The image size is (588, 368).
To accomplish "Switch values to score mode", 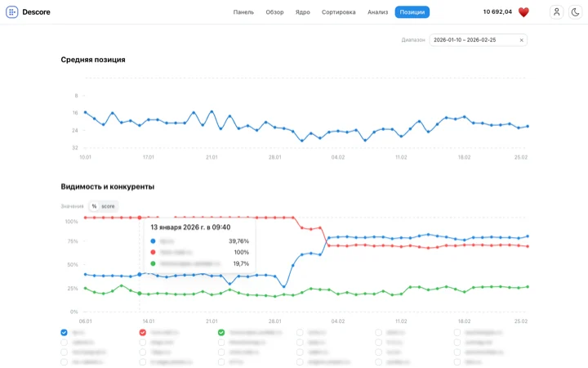I will [x=108, y=206].
